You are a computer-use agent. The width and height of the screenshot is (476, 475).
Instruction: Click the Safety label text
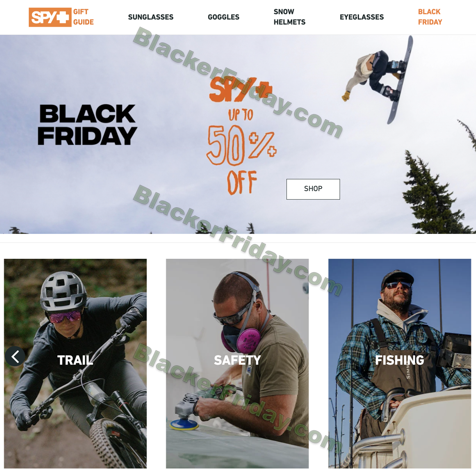click(x=237, y=360)
